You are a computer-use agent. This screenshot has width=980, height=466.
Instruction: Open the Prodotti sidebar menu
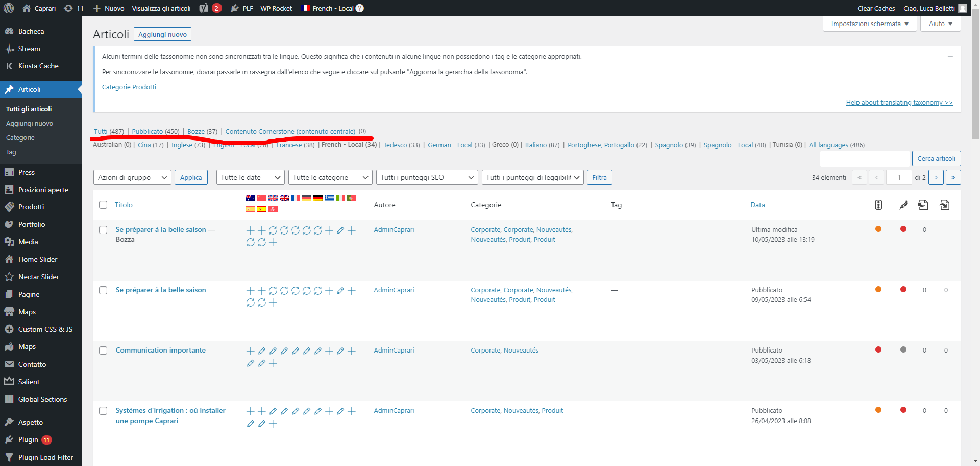[31, 207]
